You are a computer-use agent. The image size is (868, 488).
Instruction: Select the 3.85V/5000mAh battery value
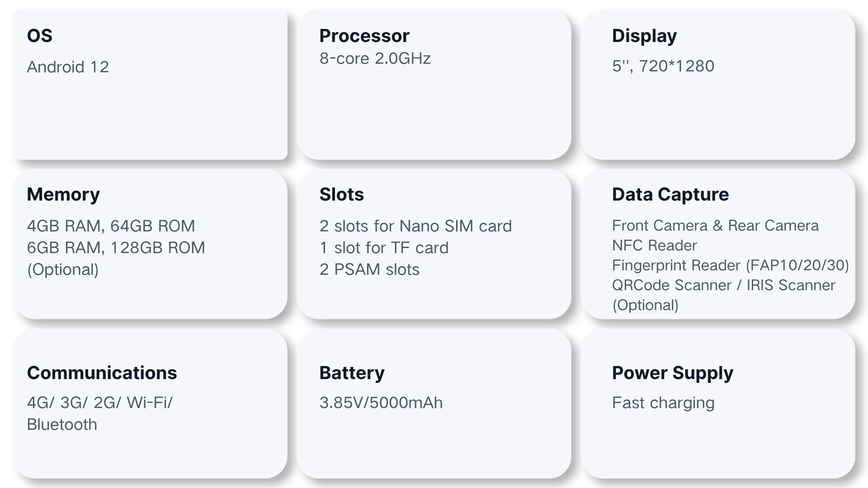[381, 403]
